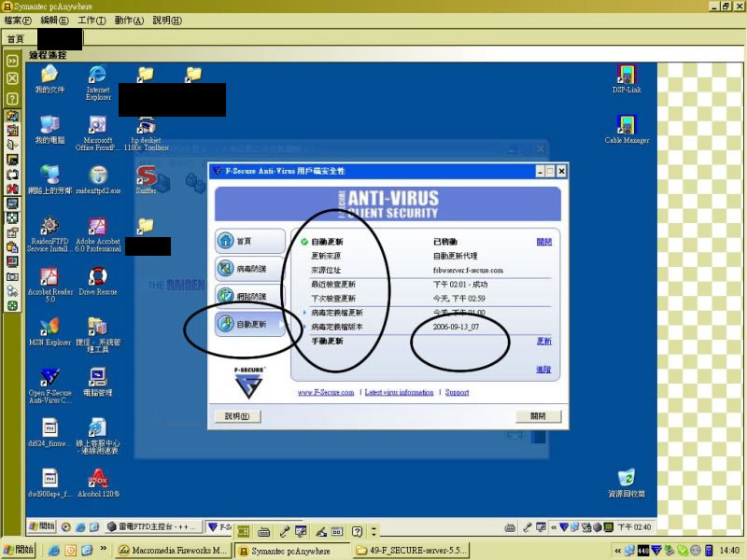Launch Adobe Acrobat 6.0 Professional

(98, 235)
